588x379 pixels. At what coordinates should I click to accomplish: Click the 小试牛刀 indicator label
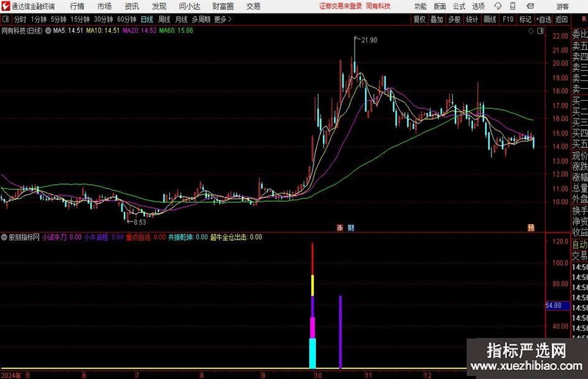point(62,237)
